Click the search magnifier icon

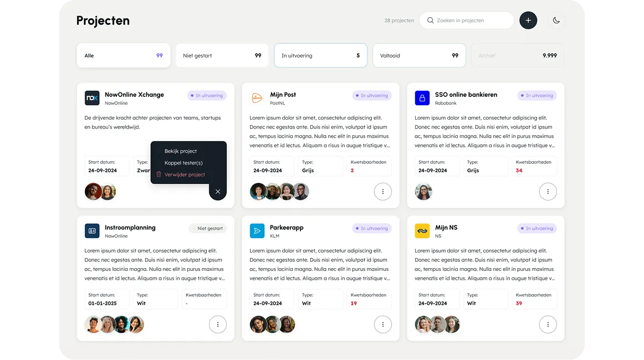(430, 20)
